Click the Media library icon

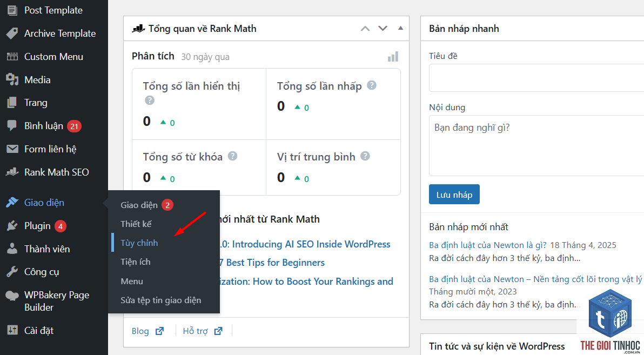(12, 80)
